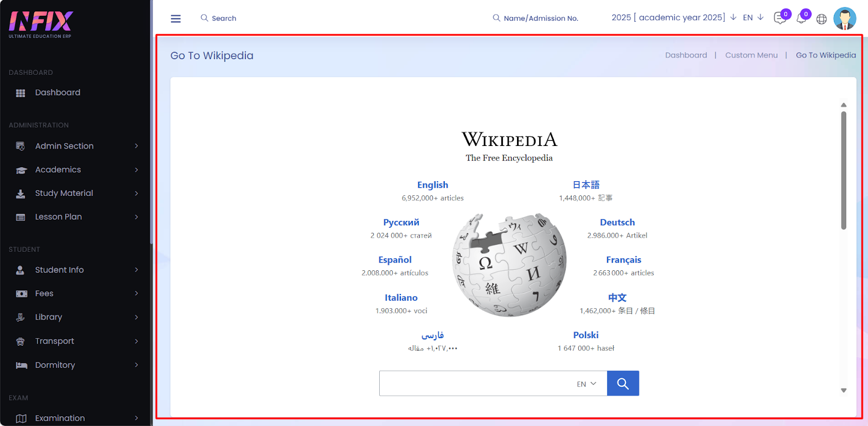Open the فارسی Wikipedia link
This screenshot has height=426, width=868.
pyautogui.click(x=432, y=335)
